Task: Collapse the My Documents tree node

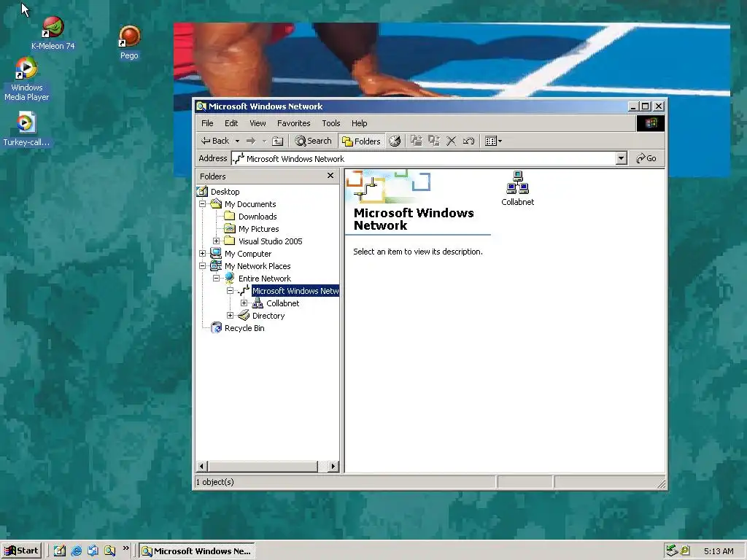Action: coord(203,204)
